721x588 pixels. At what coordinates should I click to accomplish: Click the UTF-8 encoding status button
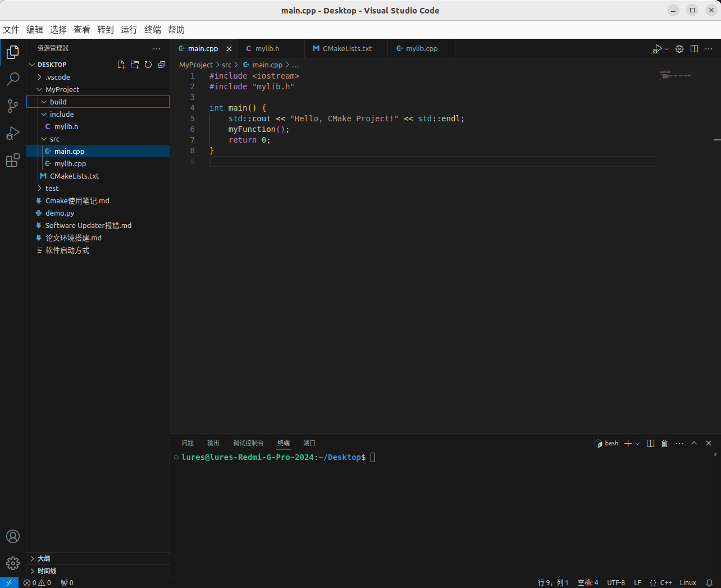coord(615,583)
